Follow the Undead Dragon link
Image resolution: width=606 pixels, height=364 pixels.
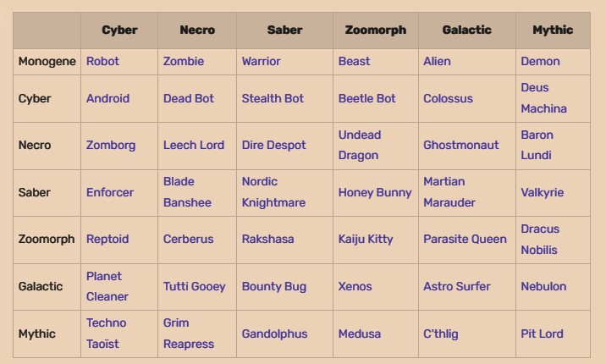360,145
